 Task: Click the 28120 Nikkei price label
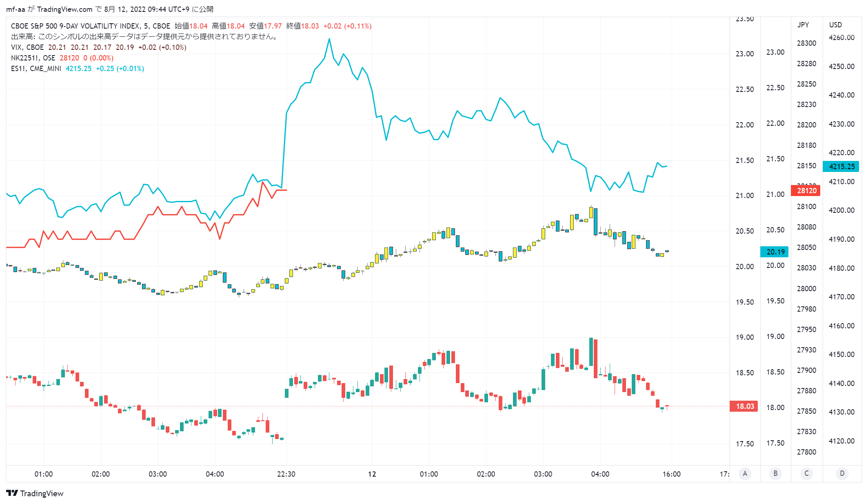click(806, 190)
